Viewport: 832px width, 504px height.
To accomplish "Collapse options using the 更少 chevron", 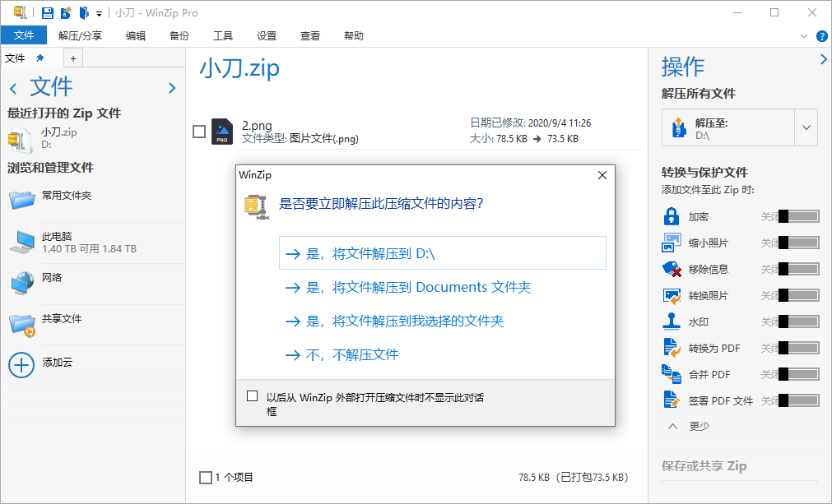I will [x=672, y=426].
